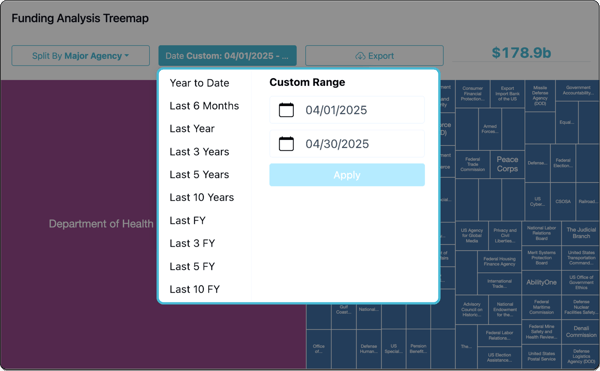Select Year to Date preset
Screen dimensions: 600x371
(x=199, y=83)
